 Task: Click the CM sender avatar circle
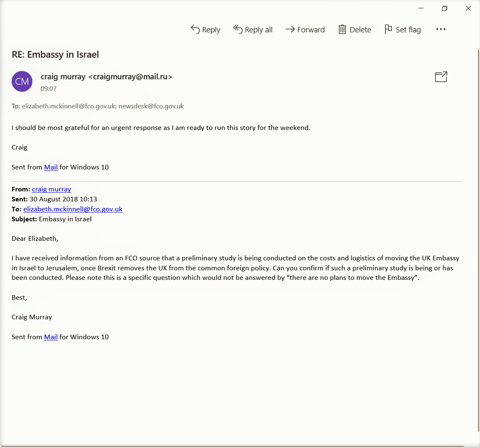click(x=22, y=81)
